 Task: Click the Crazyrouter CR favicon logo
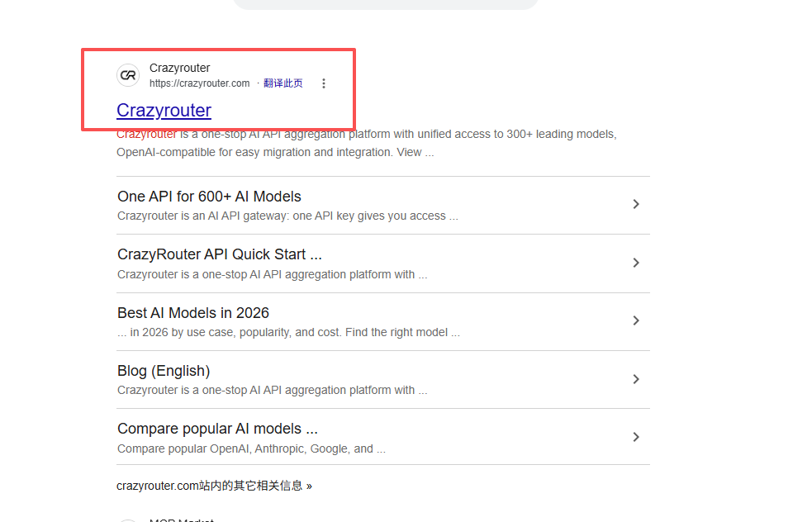point(128,76)
